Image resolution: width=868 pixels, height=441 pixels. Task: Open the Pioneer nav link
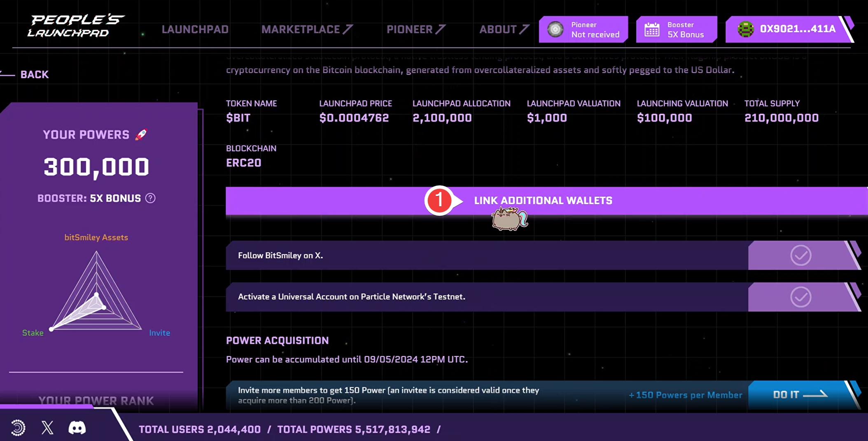(x=415, y=30)
